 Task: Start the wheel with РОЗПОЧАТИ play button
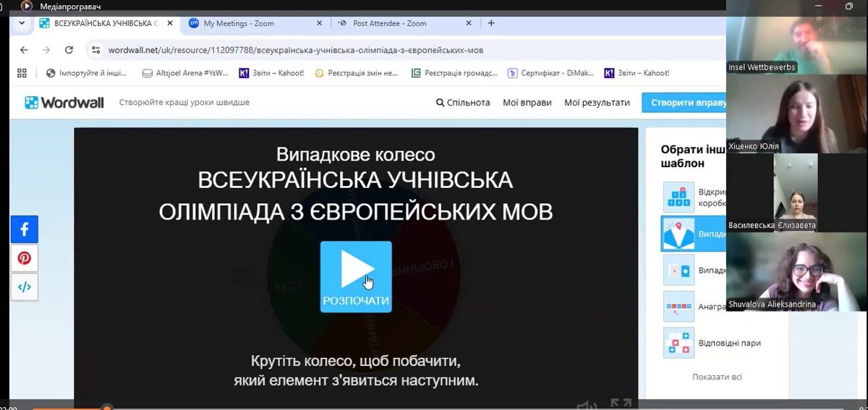click(356, 276)
